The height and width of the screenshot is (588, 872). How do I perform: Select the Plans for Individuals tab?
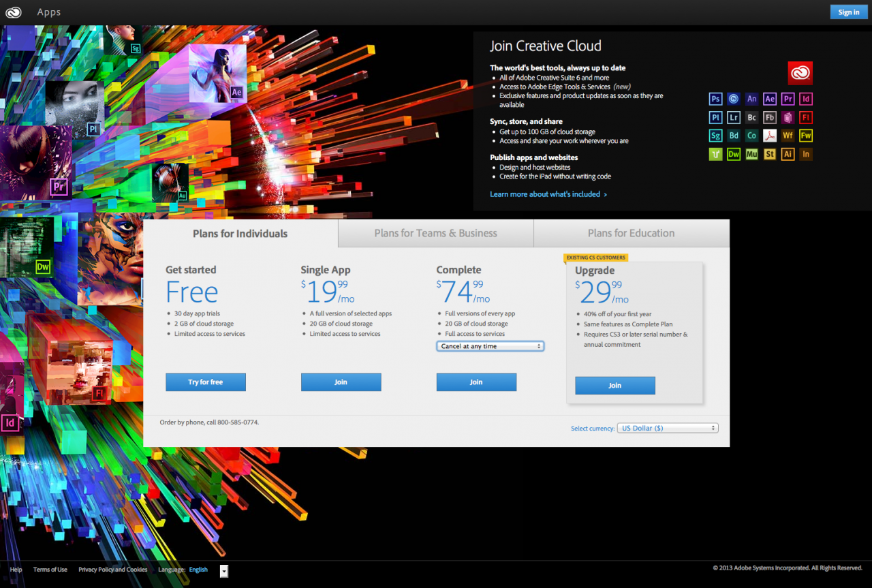click(240, 233)
